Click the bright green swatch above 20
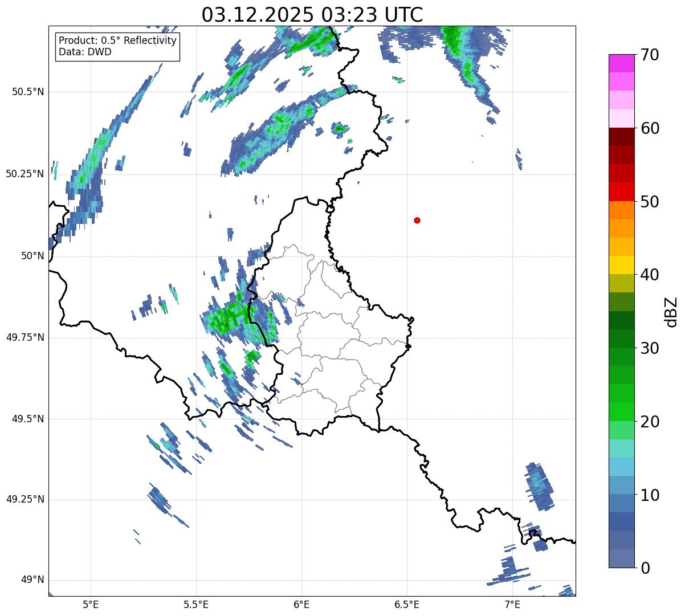Screen dimensions: 685x616 pos(621,411)
